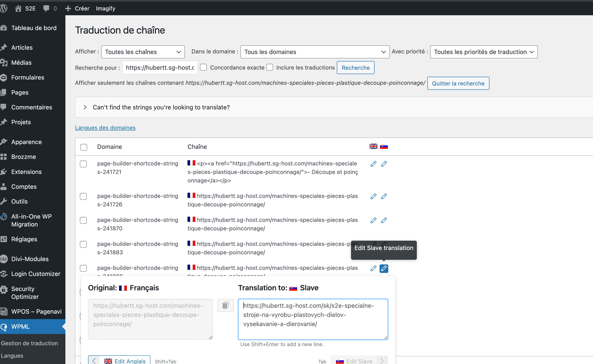Image resolution: width=593 pixels, height=364 pixels.
Task: Copy original text to translation
Action: click(x=225, y=305)
